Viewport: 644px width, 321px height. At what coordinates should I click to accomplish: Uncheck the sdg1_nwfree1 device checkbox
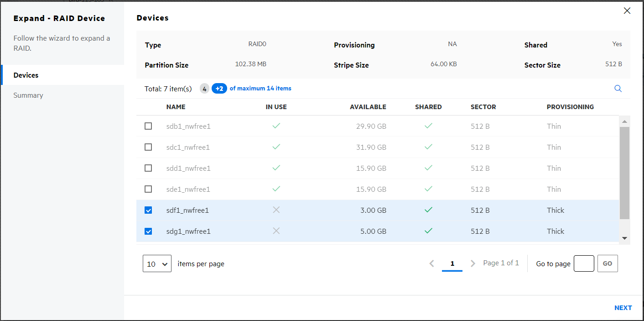148,231
